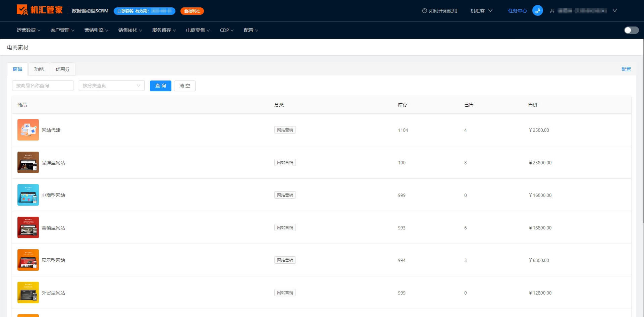
Task: Expand the 销售转化 menu
Action: coord(130,30)
